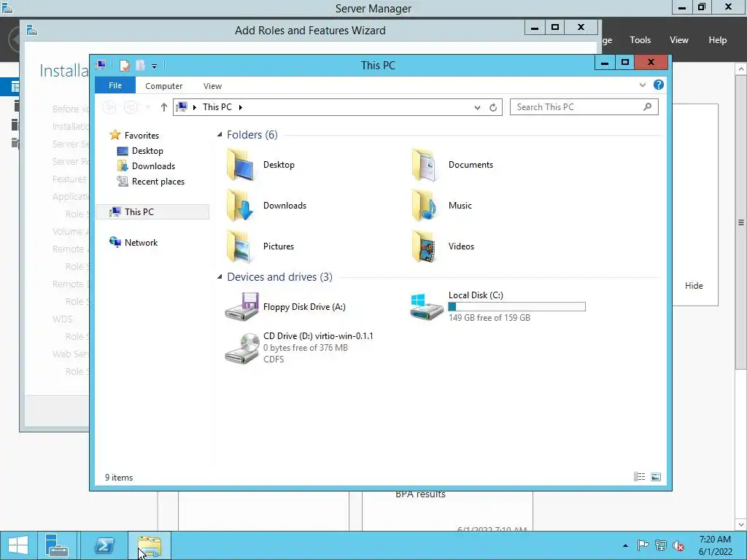747x560 pixels.
Task: Collapse the Folders (6) group
Action: 220,135
